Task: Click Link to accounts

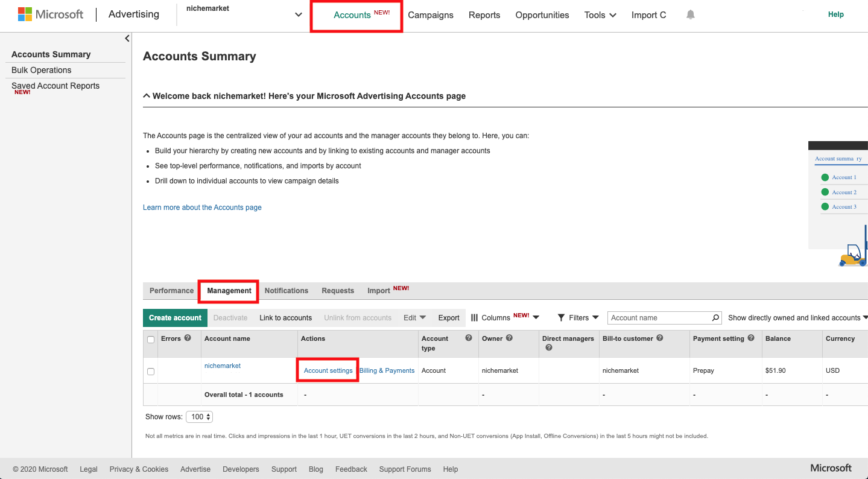Action: [x=286, y=318]
